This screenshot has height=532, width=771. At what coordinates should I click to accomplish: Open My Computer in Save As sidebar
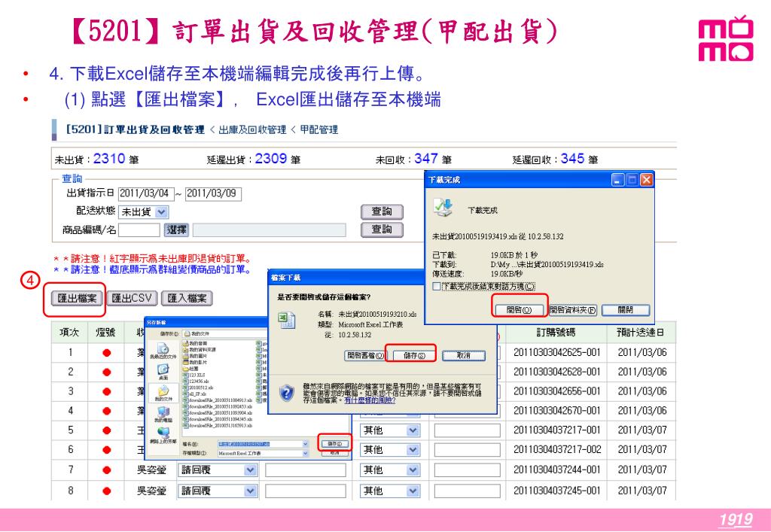(x=163, y=414)
